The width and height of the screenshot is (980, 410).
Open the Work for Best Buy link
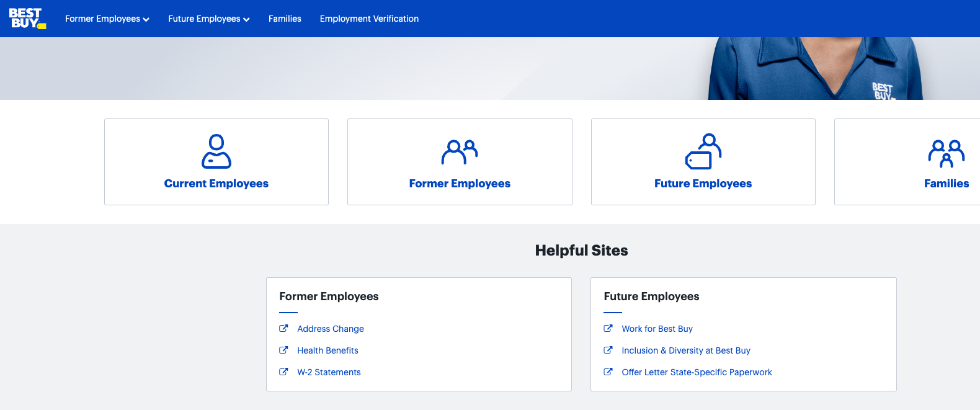657,329
